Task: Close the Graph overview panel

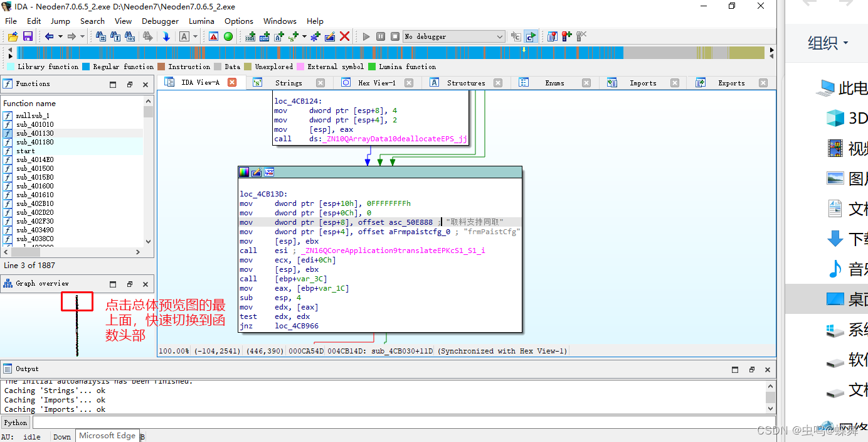Action: [146, 284]
